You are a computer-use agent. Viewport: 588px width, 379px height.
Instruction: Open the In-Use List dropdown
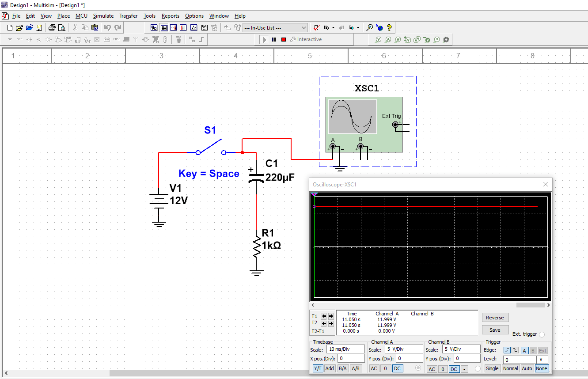coord(303,27)
